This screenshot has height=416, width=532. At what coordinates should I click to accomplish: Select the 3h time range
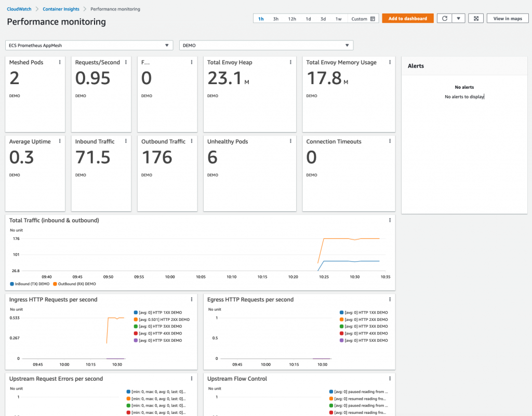point(276,19)
